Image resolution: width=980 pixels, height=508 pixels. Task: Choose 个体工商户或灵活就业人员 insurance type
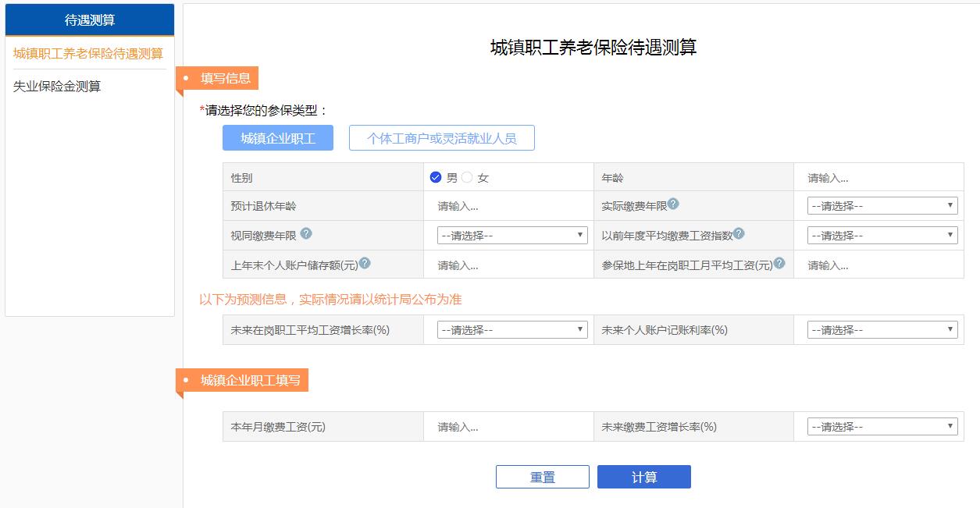[x=442, y=138]
